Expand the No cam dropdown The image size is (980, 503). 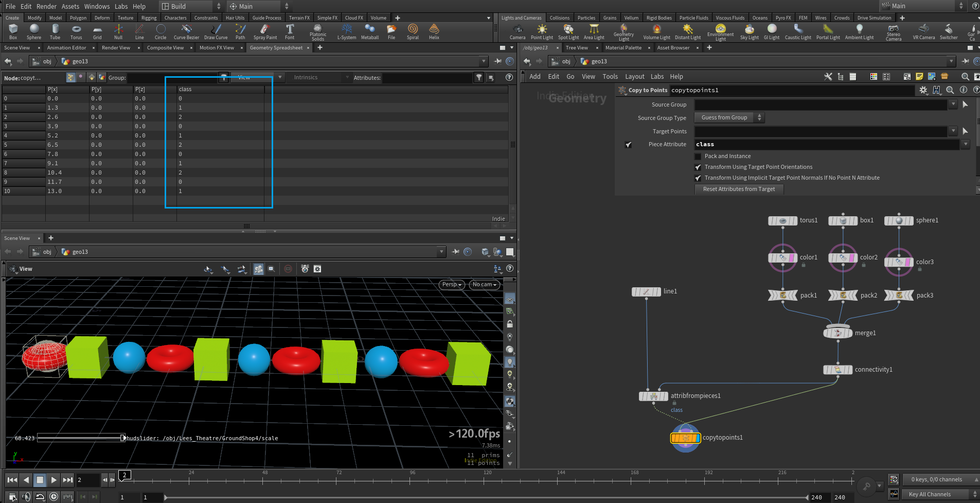pos(484,285)
